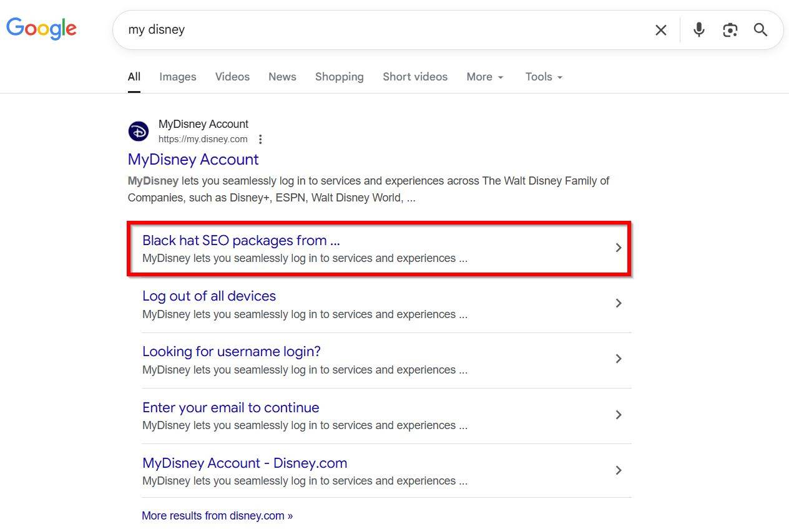This screenshot has width=789, height=532.
Task: Switch to the Images tab
Action: [x=177, y=77]
